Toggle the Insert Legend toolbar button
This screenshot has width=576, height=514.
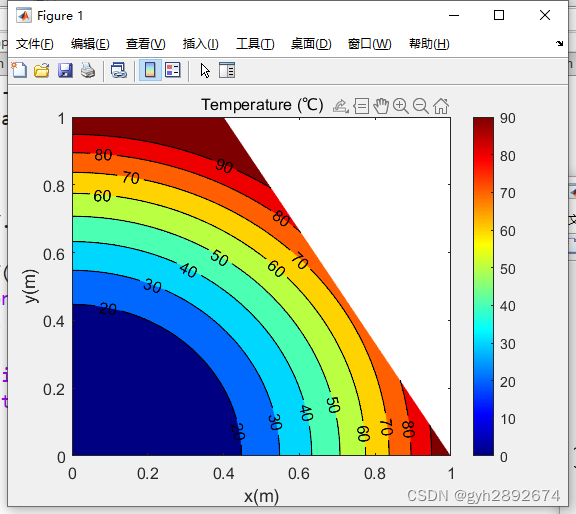[x=172, y=70]
